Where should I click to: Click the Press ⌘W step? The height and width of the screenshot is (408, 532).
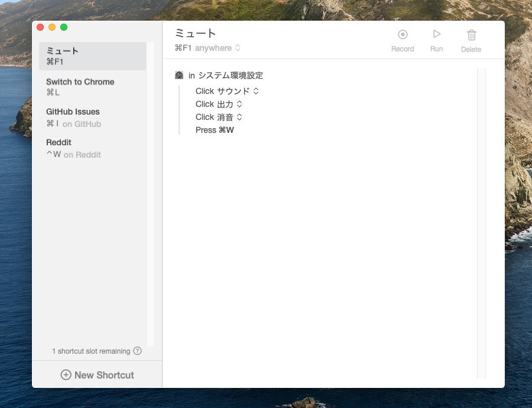(215, 130)
